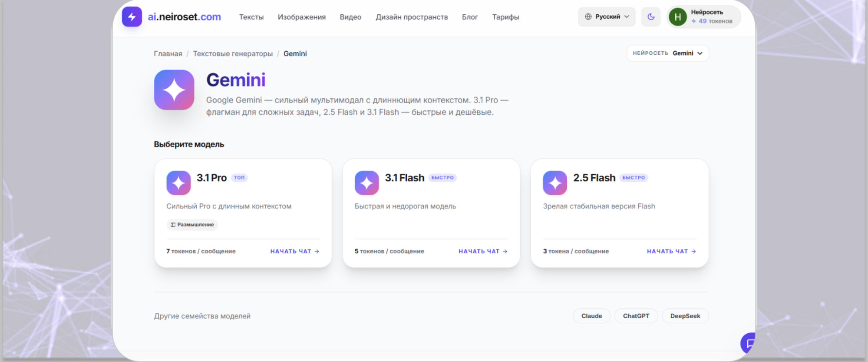Open the support chat bubble icon
Screen dimensions: 868x362
click(x=749, y=343)
